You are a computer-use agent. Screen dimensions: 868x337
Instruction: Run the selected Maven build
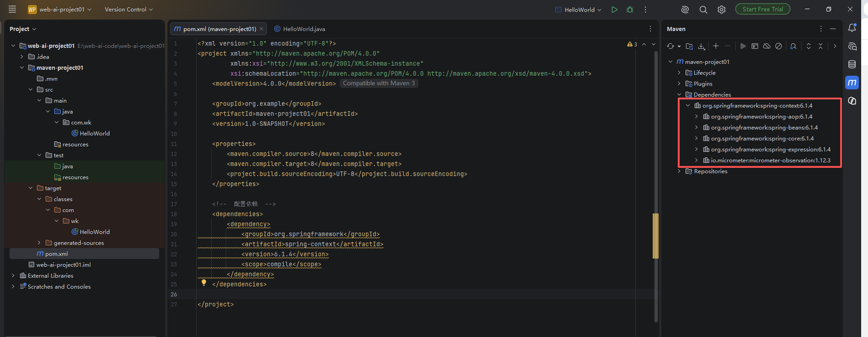tap(743, 46)
